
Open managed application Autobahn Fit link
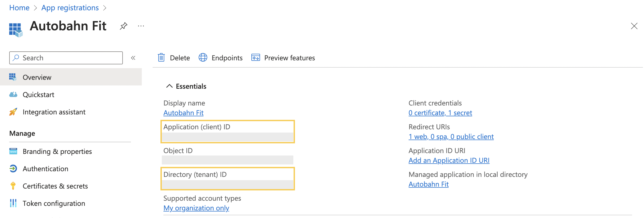pos(429,184)
